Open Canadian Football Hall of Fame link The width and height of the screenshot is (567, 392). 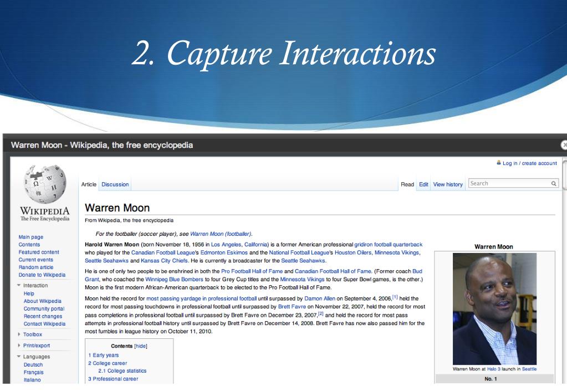coord(333,271)
